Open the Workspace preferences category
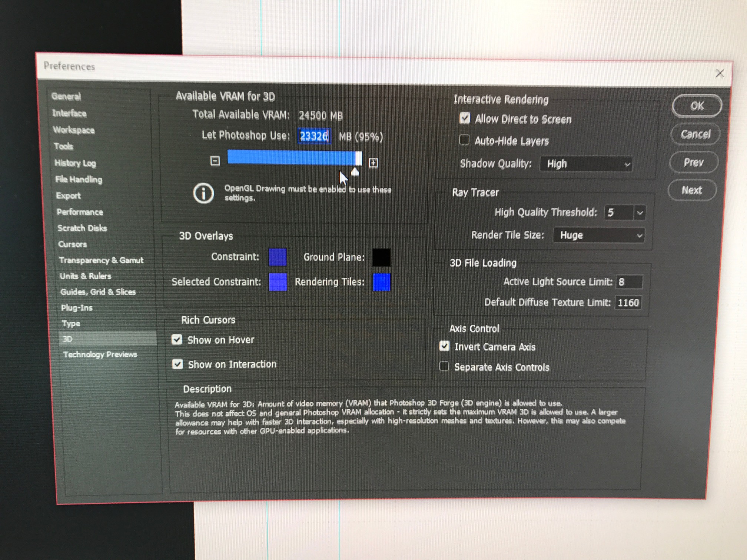 (74, 130)
